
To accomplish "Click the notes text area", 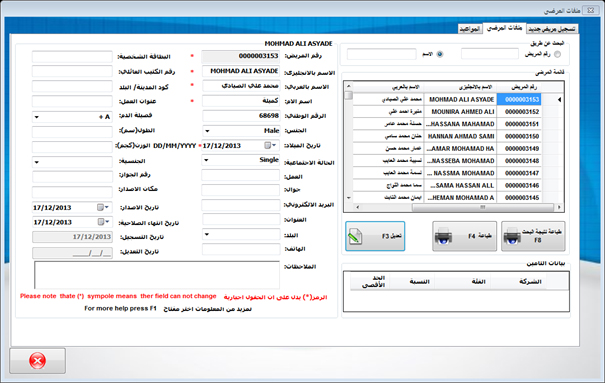I will pos(157,275).
